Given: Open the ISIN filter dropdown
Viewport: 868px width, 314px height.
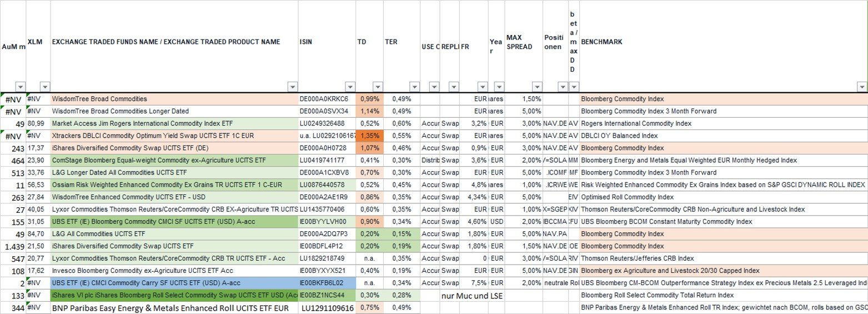Looking at the screenshot, I should pyautogui.click(x=350, y=87).
